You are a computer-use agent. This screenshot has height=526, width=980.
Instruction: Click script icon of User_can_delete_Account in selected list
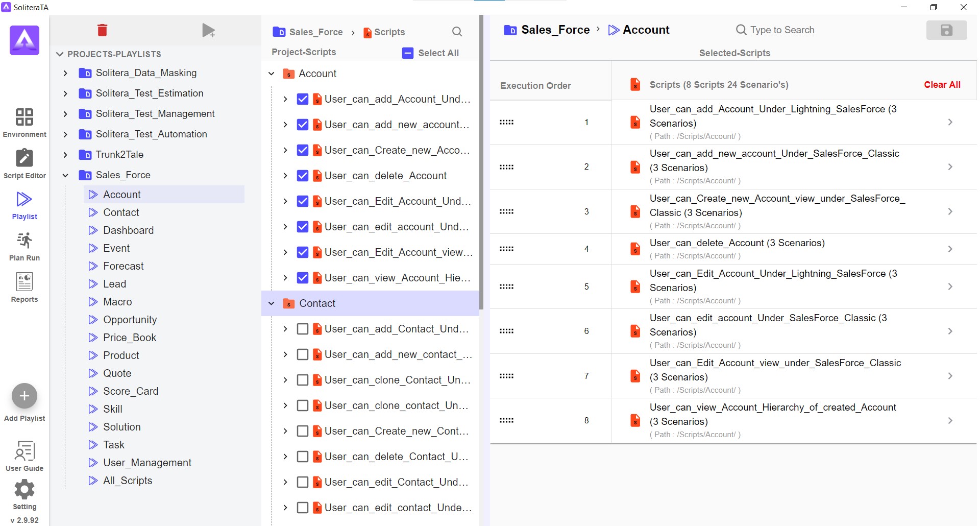click(635, 249)
